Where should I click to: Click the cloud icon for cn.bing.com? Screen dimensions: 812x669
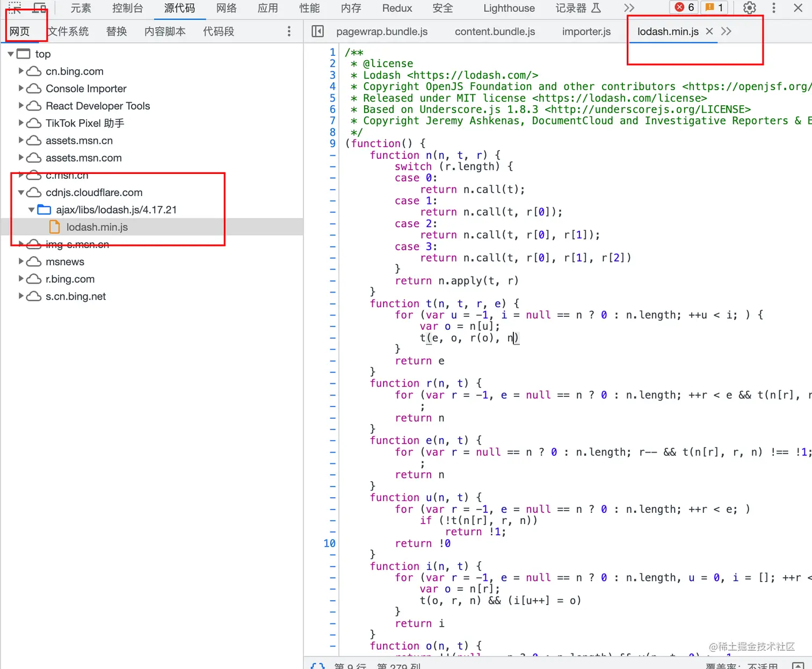pyautogui.click(x=34, y=71)
